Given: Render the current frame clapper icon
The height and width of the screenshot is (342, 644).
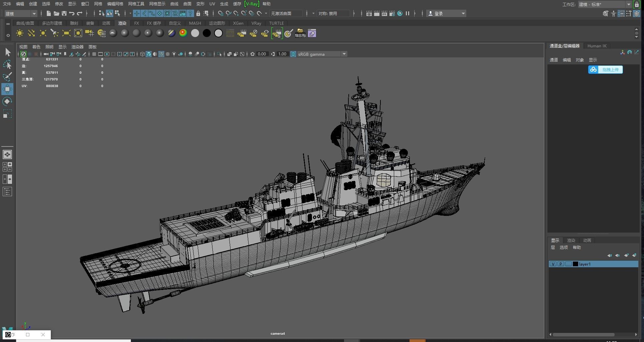Looking at the screenshot, I should pyautogui.click(x=377, y=13).
